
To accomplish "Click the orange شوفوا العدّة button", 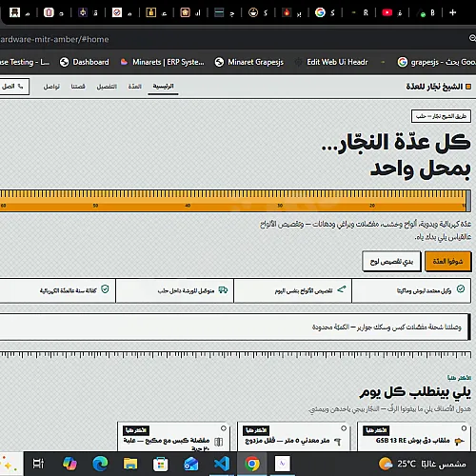I will pyautogui.click(x=447, y=261).
